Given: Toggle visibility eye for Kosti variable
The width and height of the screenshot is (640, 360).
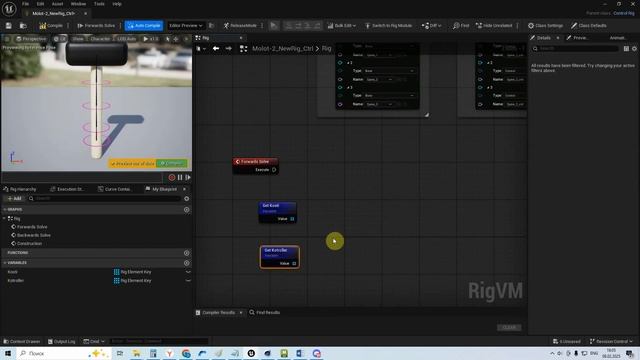Looking at the screenshot, I should click(x=188, y=272).
